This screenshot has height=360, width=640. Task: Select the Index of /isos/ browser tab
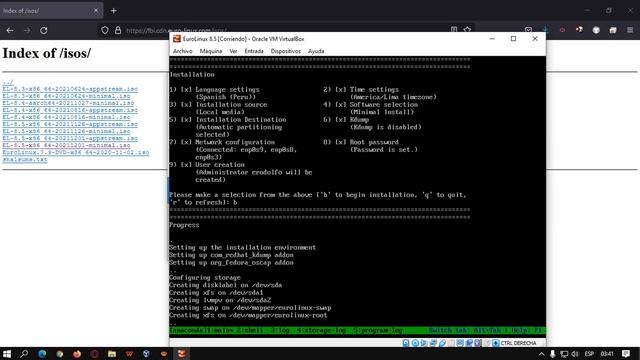(51, 11)
